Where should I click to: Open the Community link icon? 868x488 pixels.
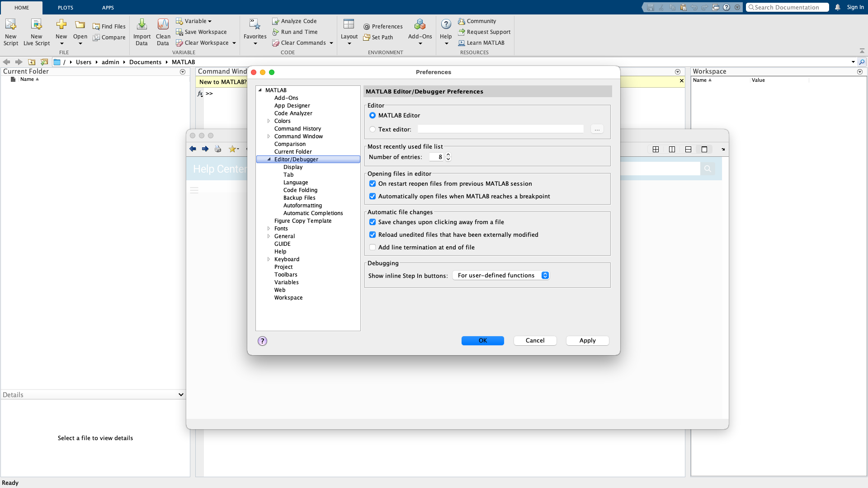462,21
